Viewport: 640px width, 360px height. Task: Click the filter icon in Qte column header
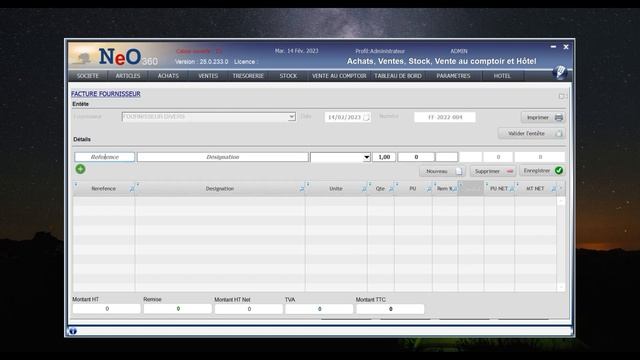coord(391,189)
